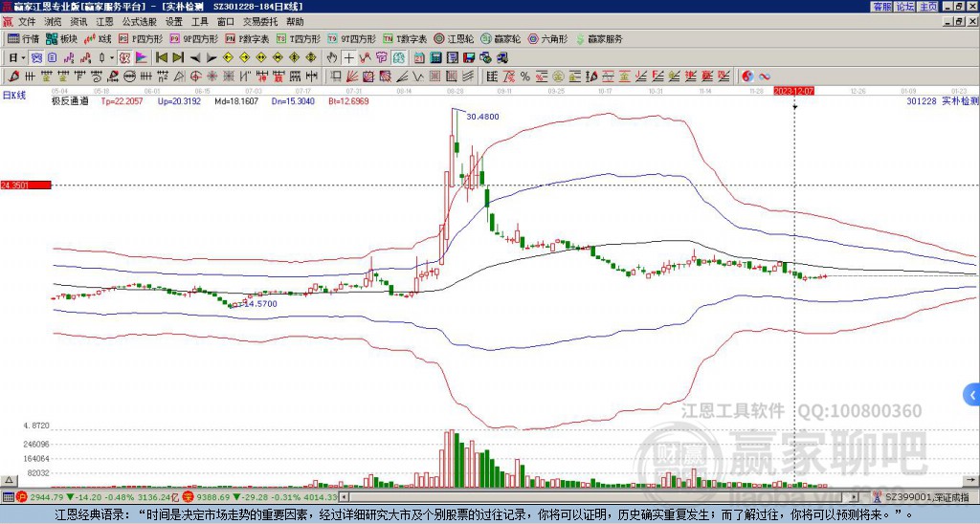The width and height of the screenshot is (980, 524).
Task: Step chart right with black arrow
Action: (212, 58)
